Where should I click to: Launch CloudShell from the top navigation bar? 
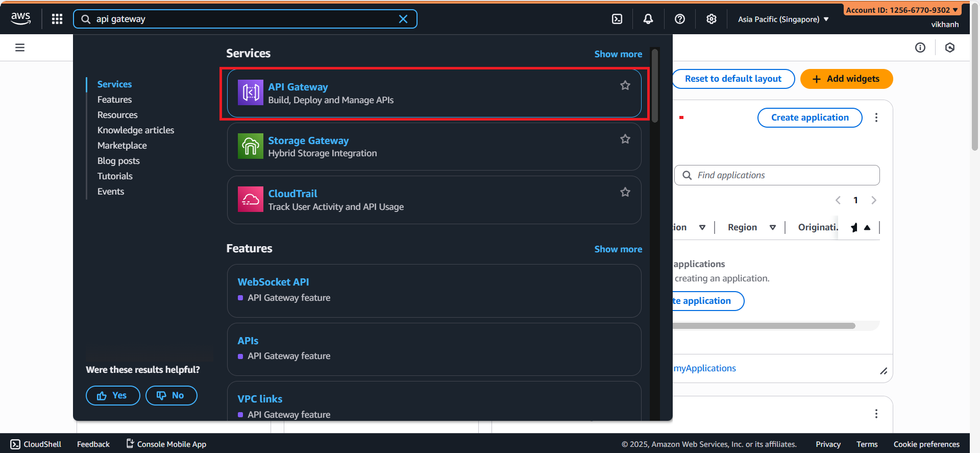coord(617,19)
